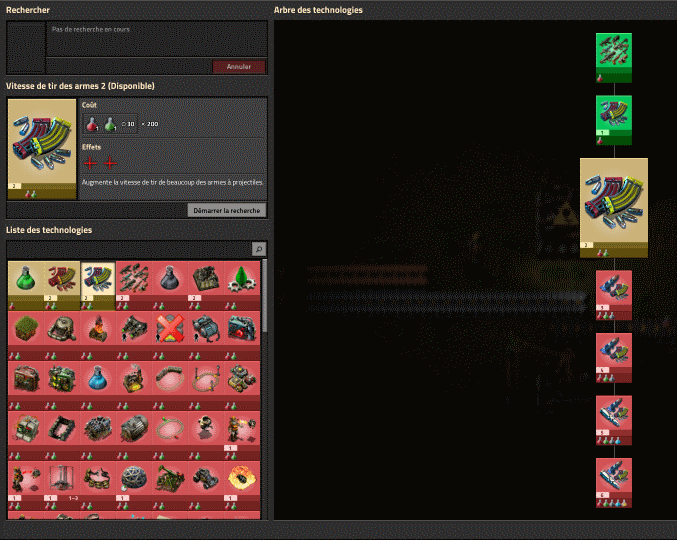Select the flammables fire technology

tap(98, 335)
